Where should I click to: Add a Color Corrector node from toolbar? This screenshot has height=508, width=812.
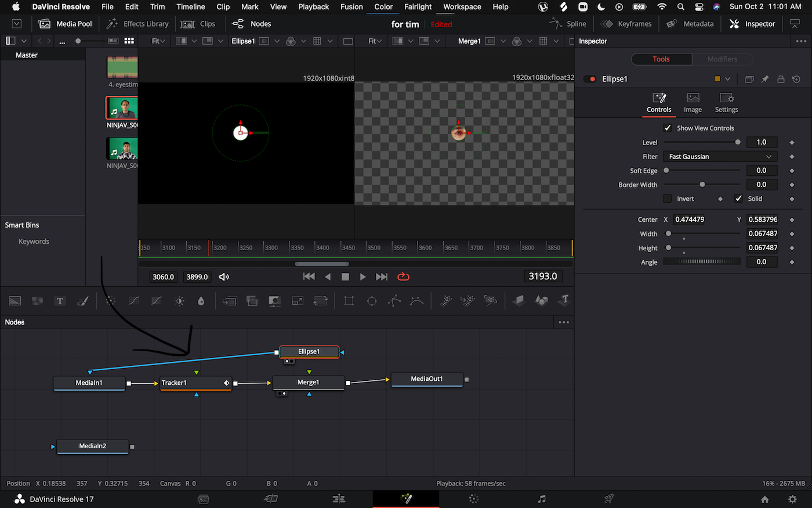[111, 301]
